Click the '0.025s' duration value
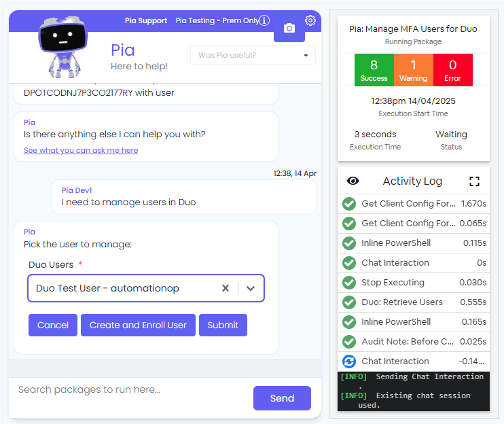 point(473,341)
